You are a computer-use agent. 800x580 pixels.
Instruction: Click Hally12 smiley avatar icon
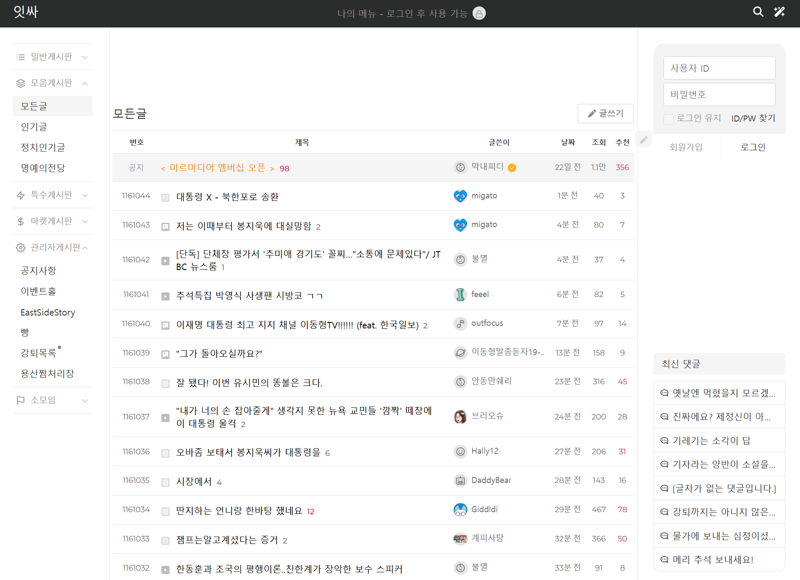pos(460,451)
